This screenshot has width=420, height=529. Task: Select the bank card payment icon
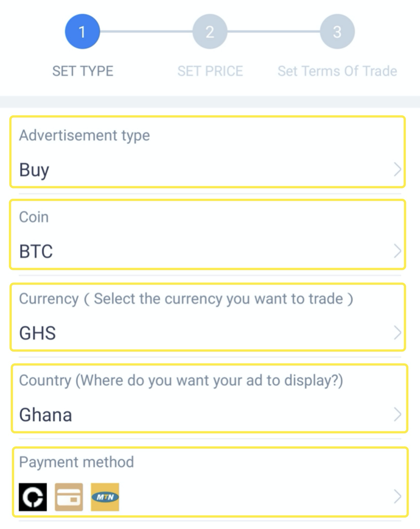tap(69, 497)
